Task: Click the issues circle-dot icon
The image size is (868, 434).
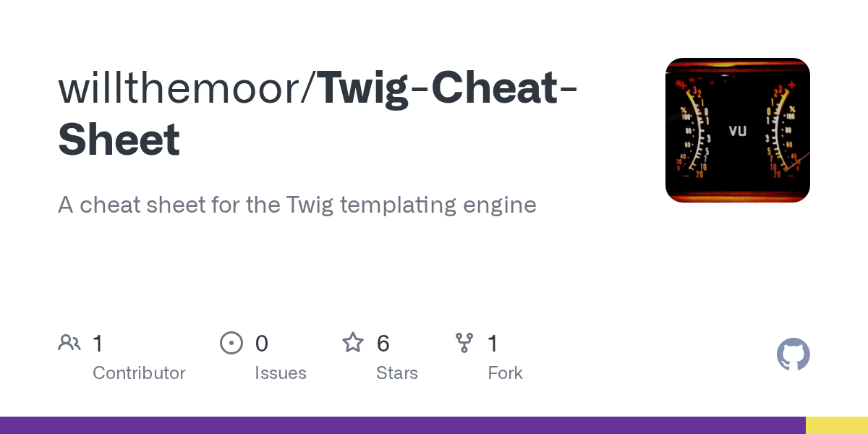Action: pos(231,343)
